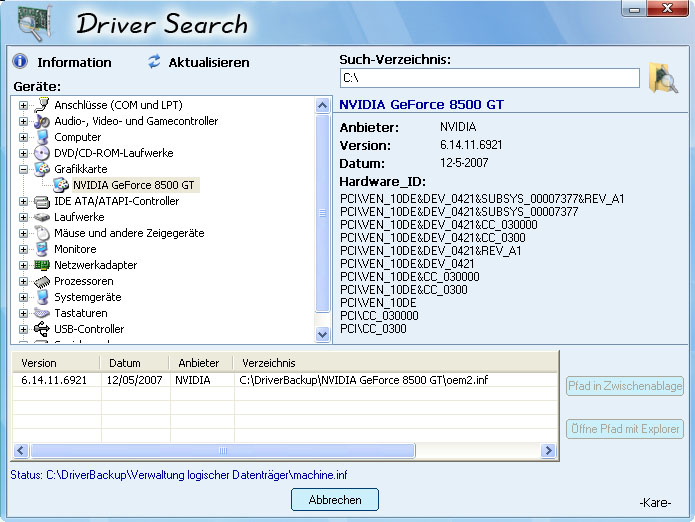Click the Information icon button
Image resolution: width=695 pixels, height=522 pixels.
19,62
